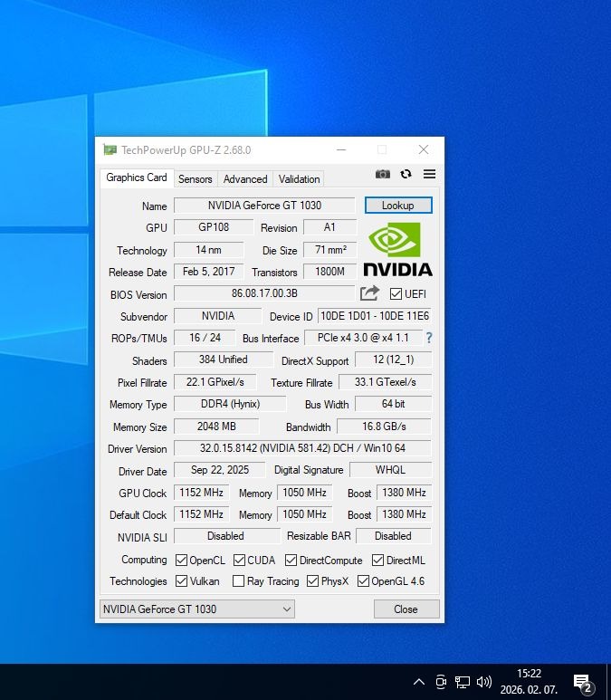Open the Advanced tab

click(245, 179)
